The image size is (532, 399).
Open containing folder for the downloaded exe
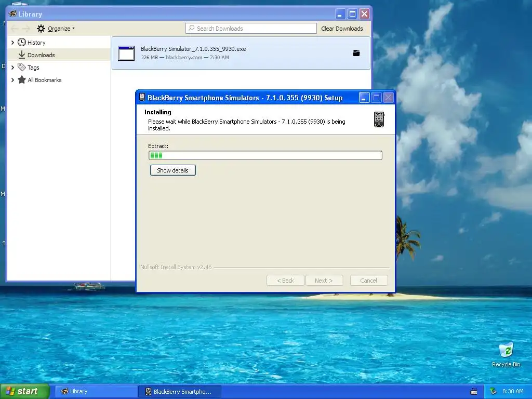coord(356,53)
